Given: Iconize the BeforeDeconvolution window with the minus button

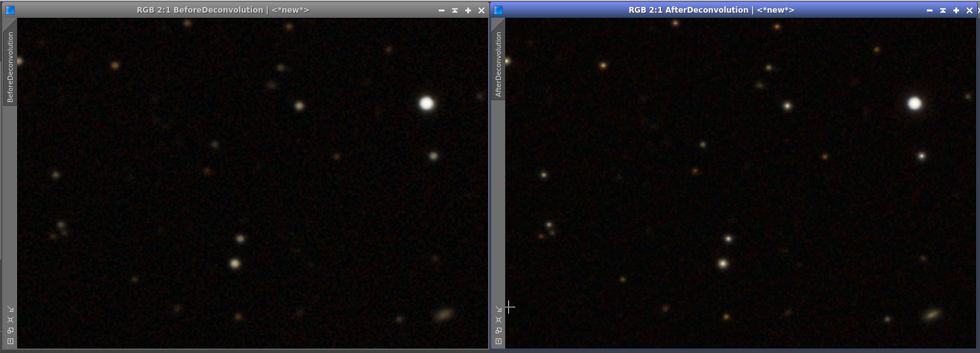Looking at the screenshot, I should (x=441, y=11).
